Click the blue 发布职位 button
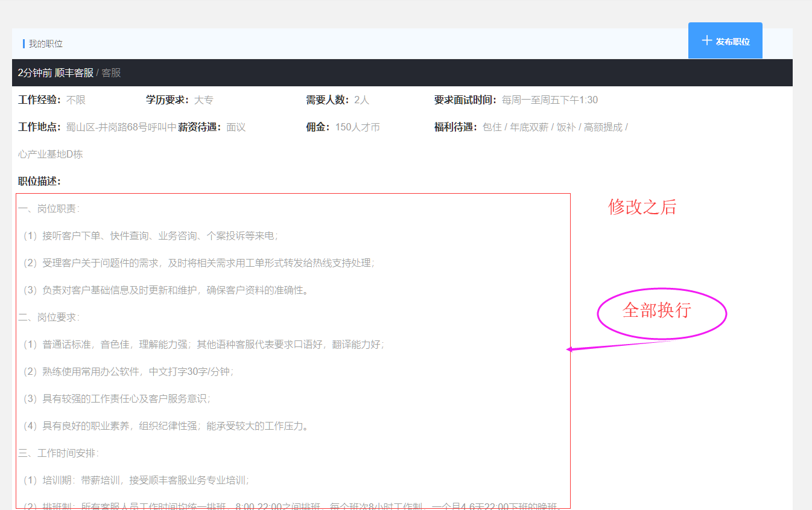 coord(725,40)
